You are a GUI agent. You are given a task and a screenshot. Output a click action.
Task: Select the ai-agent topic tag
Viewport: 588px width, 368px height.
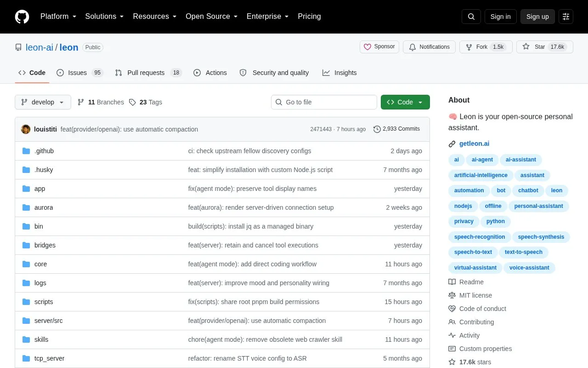pos(482,160)
